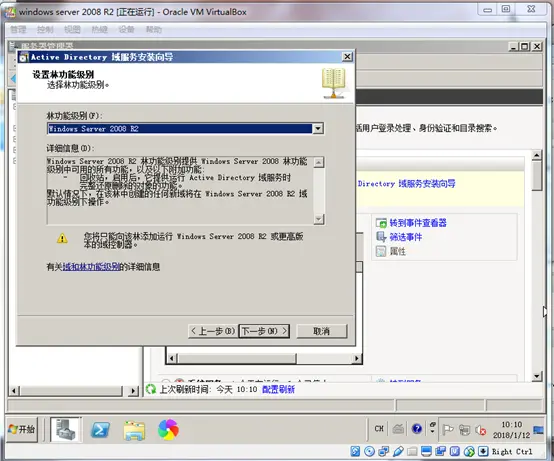Click the VirtualBox keyboard capture arrow icon

point(483,451)
